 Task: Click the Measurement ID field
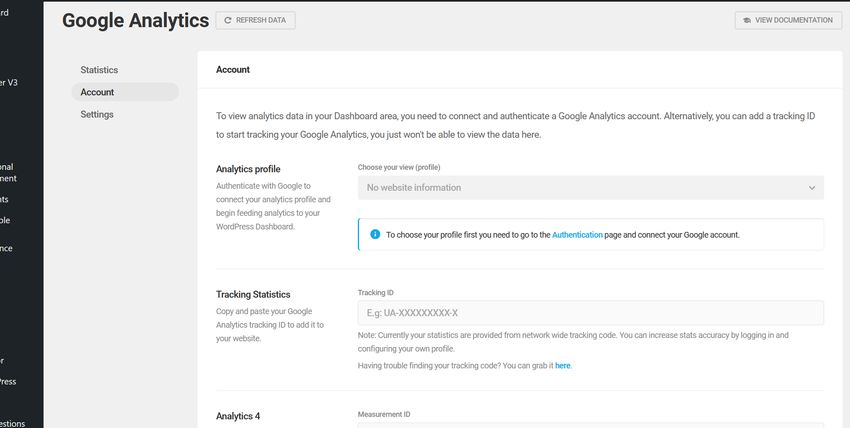[590, 425]
